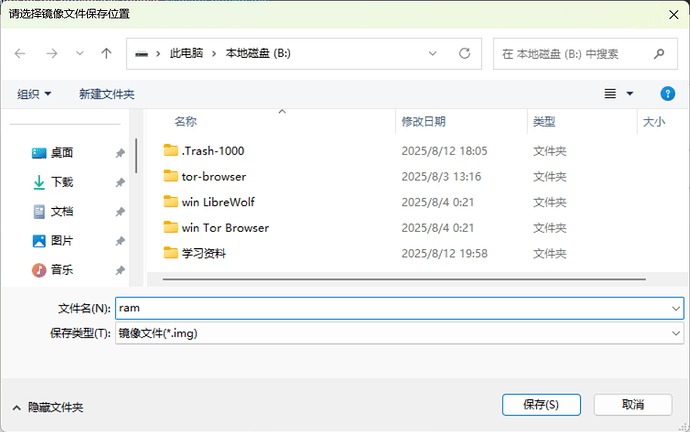Open the view options dropdown arrow

[630, 94]
